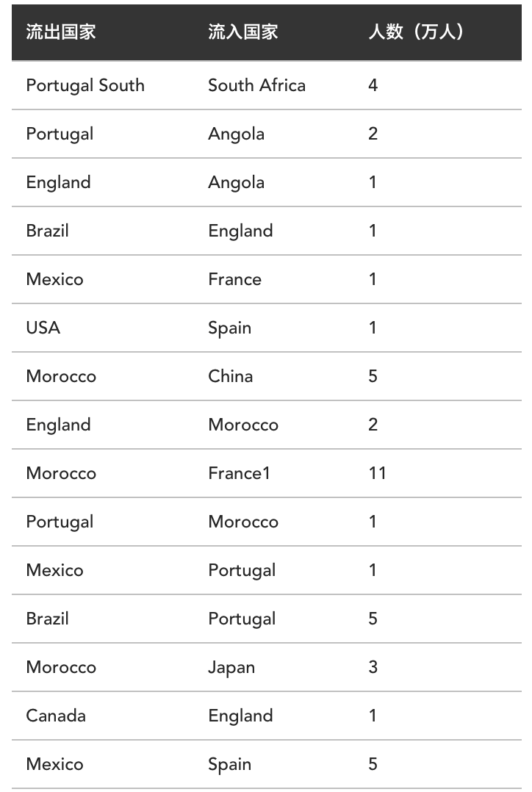Click the 'USA' cell

tap(43, 328)
